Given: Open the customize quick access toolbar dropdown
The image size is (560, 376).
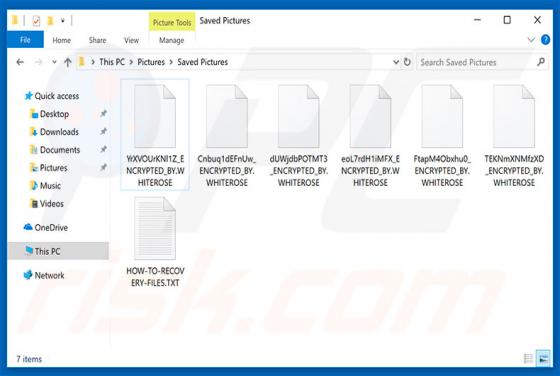Looking at the screenshot, I should click(62, 21).
